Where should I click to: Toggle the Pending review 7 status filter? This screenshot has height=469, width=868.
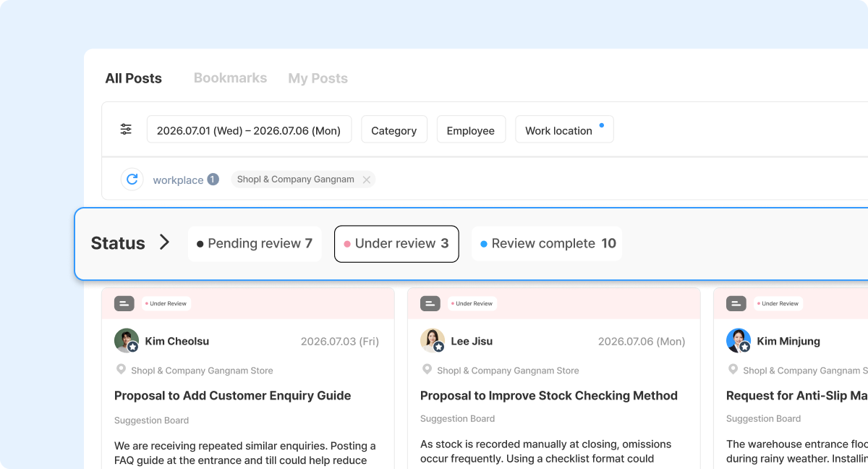pos(255,244)
